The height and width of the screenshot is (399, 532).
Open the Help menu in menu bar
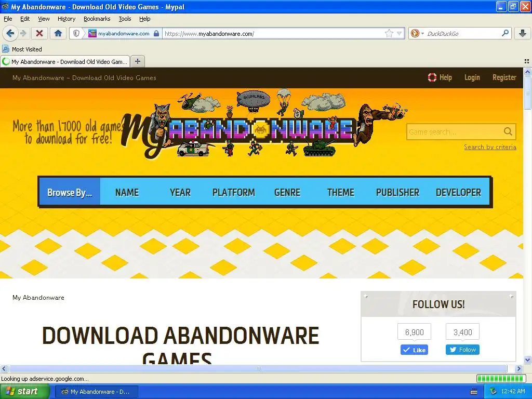[144, 19]
